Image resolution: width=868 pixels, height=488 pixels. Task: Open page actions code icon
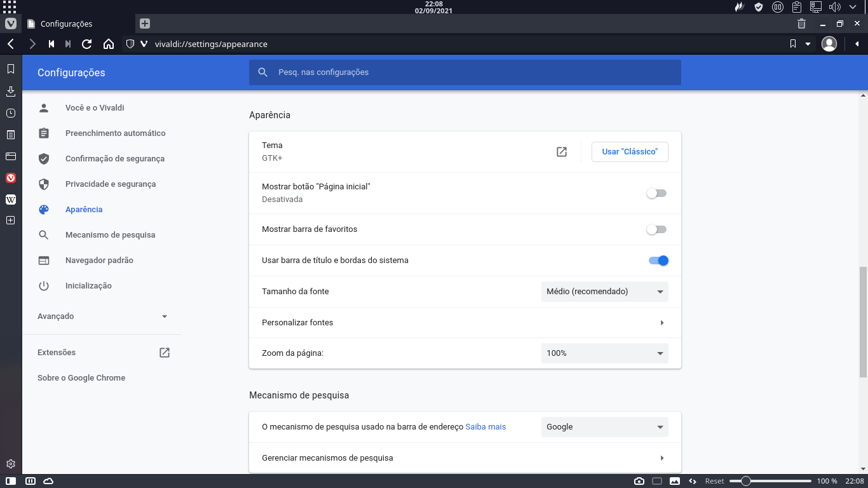tap(693, 481)
